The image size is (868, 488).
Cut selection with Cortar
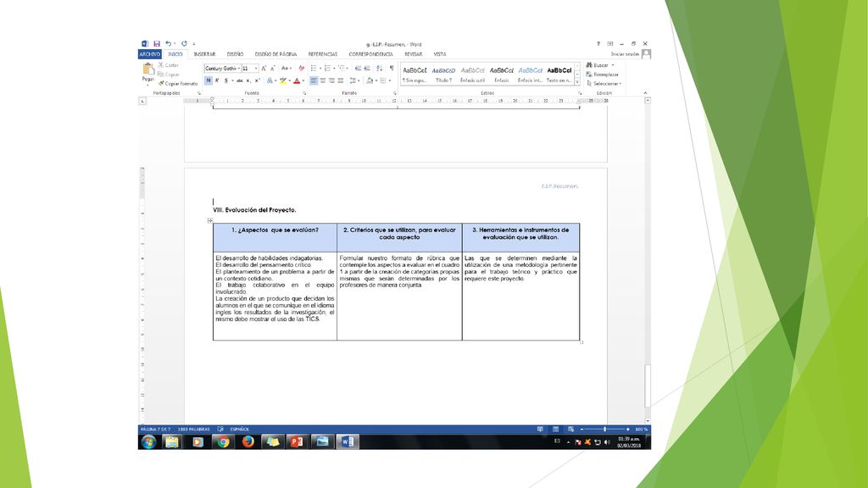point(169,65)
